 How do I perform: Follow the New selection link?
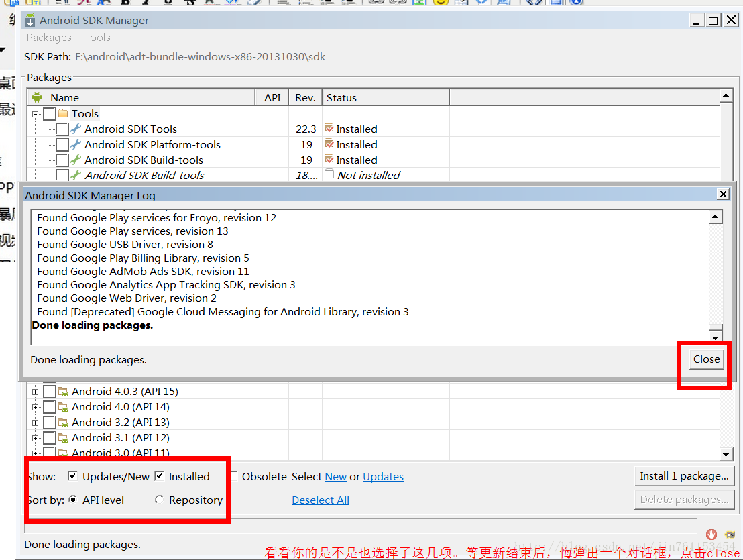point(335,477)
